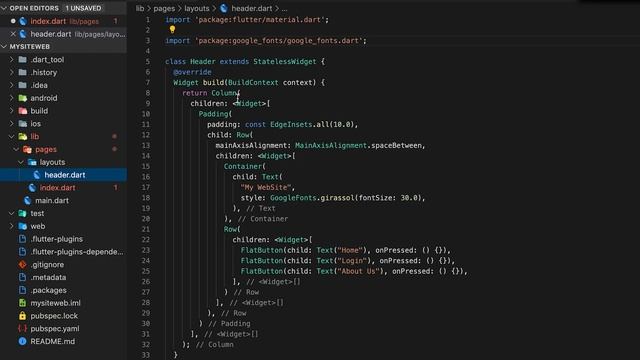Click the ios folder icon
This screenshot has width=640, height=360.
[x=23, y=124]
